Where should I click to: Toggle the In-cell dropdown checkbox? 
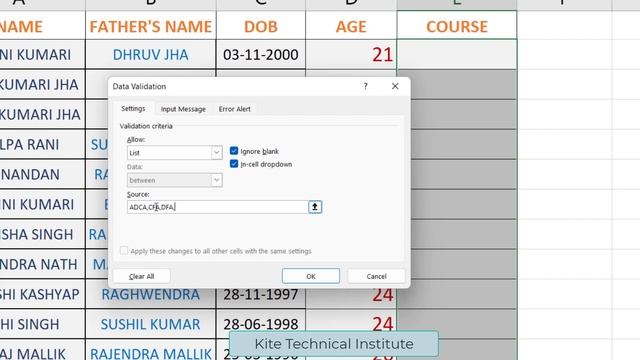pos(234,164)
